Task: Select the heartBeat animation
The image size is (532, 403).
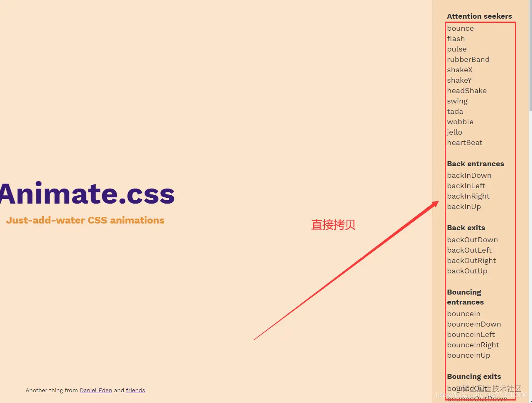Action: point(465,143)
